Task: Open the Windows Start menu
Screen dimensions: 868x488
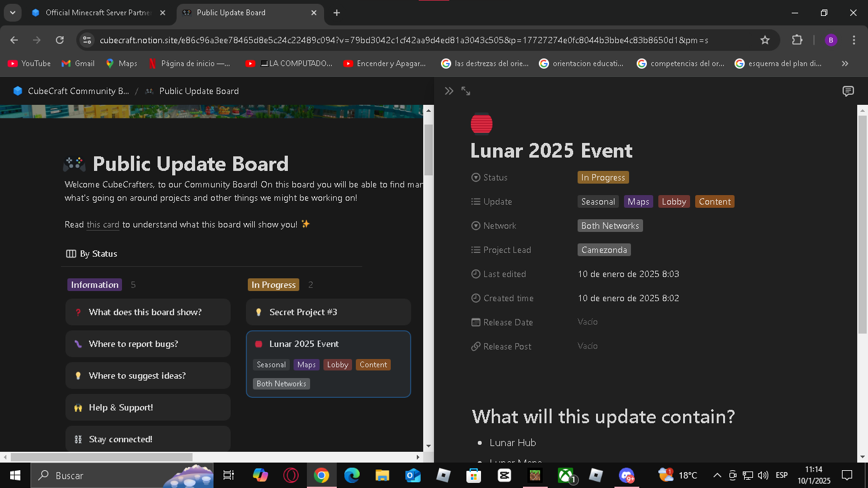Action: tap(15, 475)
